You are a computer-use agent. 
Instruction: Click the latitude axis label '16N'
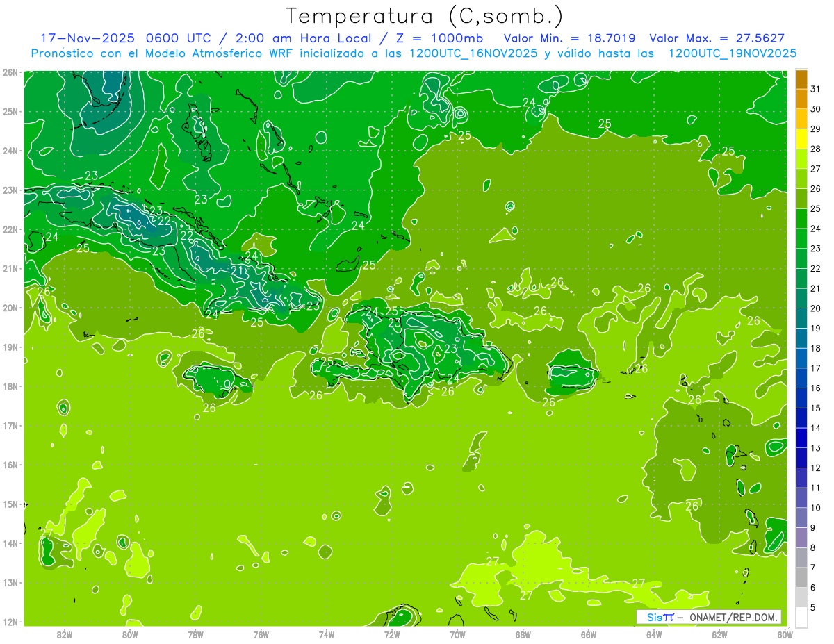10,465
